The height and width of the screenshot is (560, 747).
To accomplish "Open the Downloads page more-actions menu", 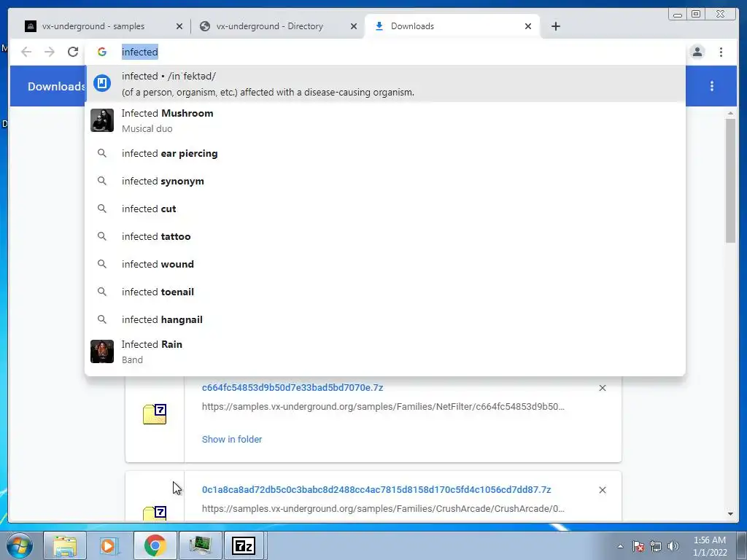I will click(x=712, y=86).
